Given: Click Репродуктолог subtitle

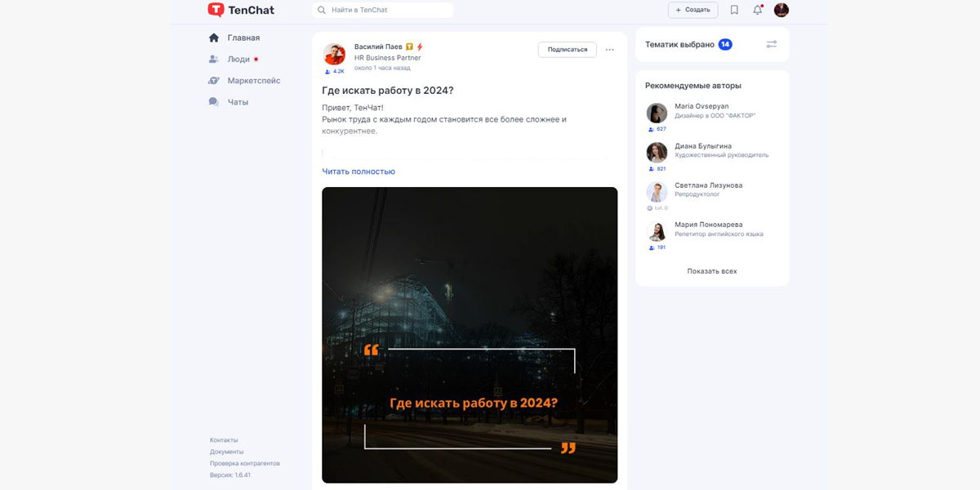Looking at the screenshot, I should click(697, 194).
